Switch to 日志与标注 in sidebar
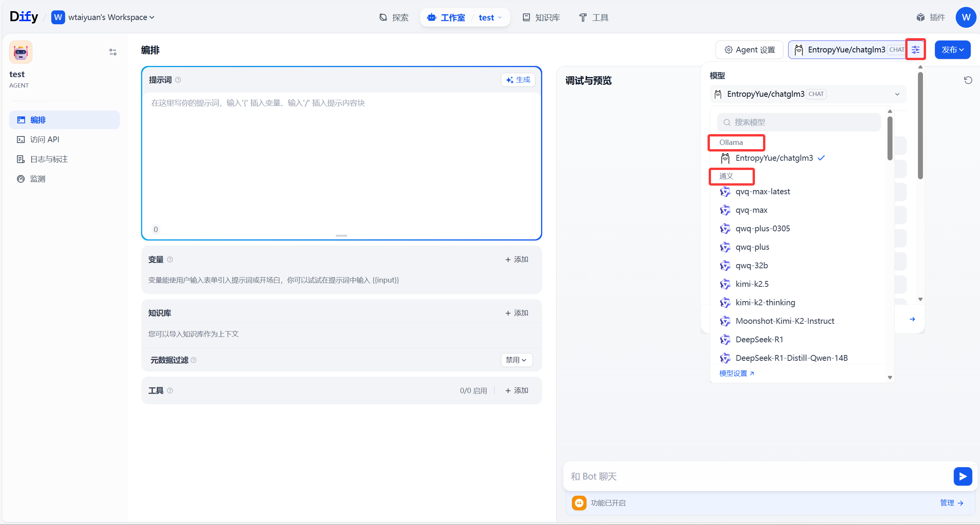Viewport: 980px width, 525px height. tap(49, 159)
